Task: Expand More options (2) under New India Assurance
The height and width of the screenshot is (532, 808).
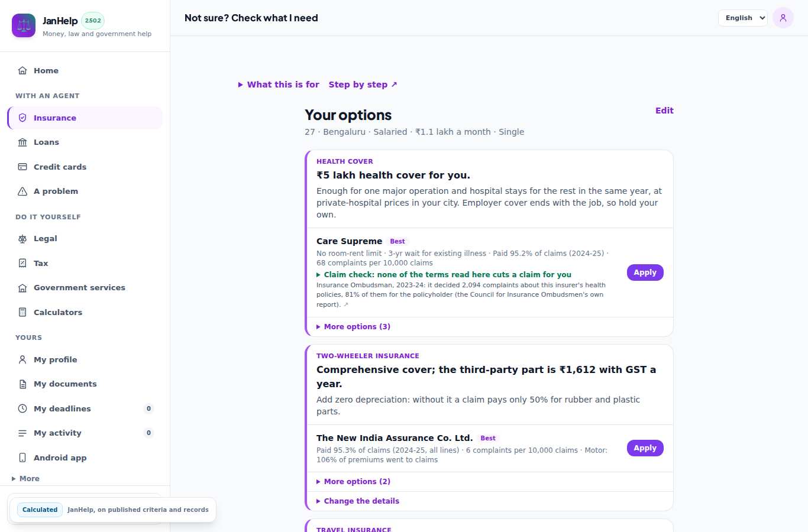Action: coord(353,482)
